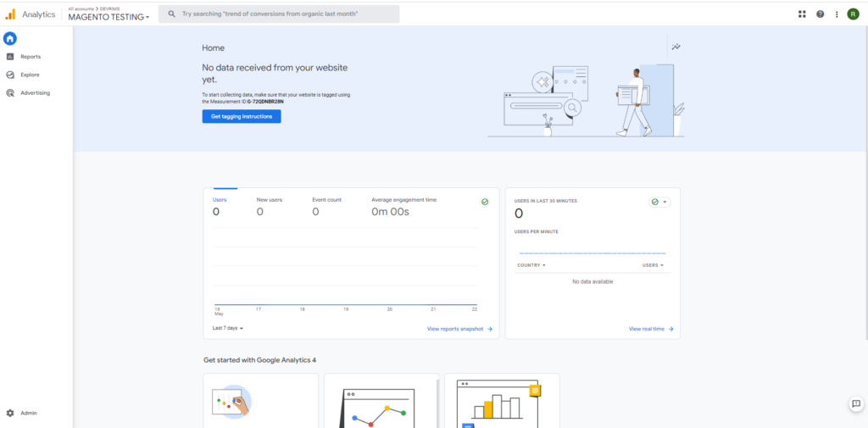Expand the Last 7 days date range
This screenshot has height=428, width=868.
pos(227,328)
